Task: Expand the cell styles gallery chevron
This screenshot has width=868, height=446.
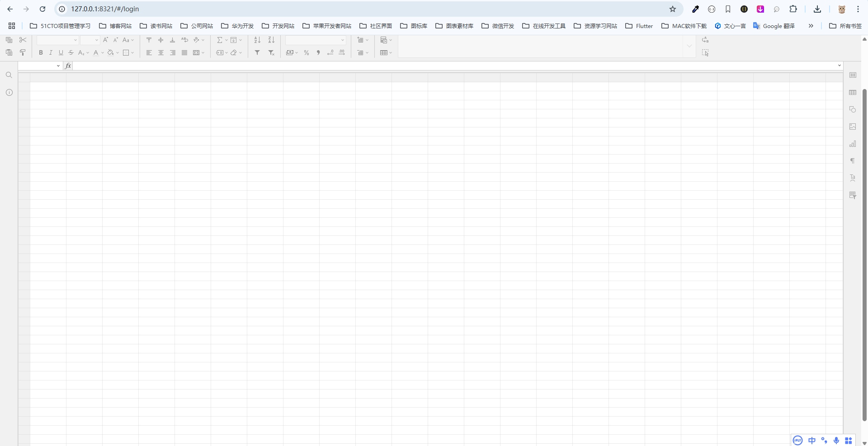Action: [x=689, y=46]
